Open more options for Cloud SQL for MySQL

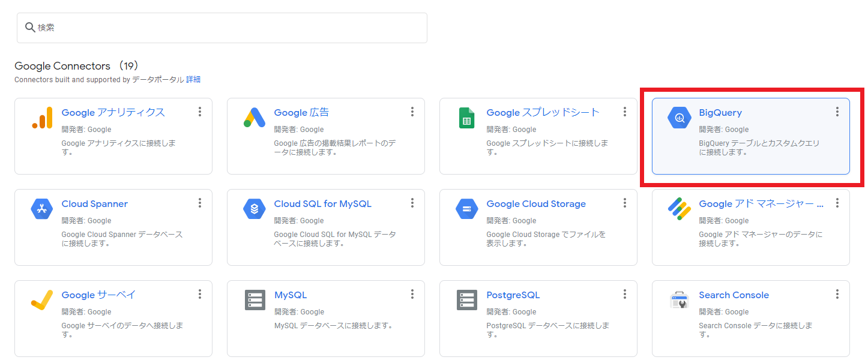412,203
